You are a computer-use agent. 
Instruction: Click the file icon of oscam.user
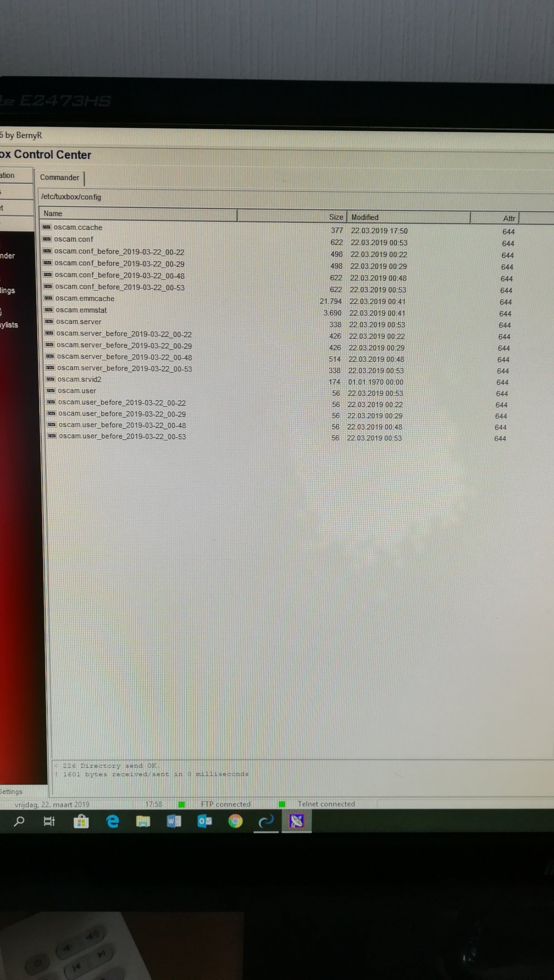pyautogui.click(x=51, y=390)
